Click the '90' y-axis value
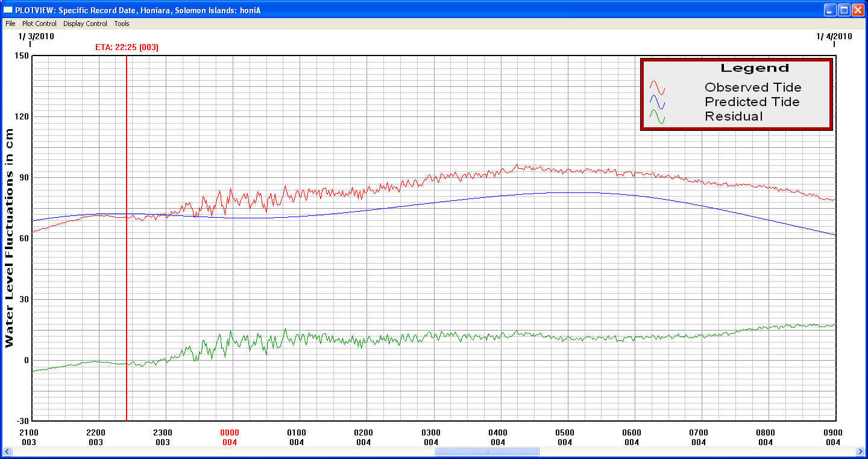The height and width of the screenshot is (459, 868). (x=24, y=177)
